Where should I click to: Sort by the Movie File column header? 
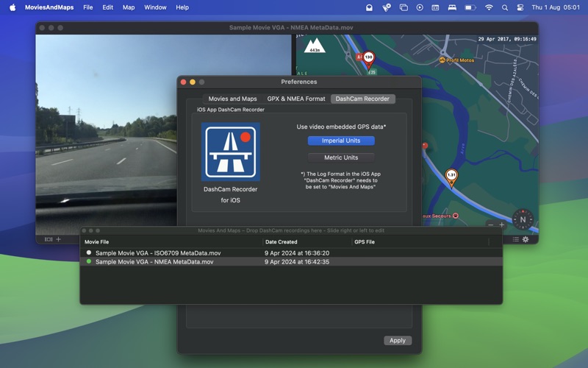(171, 242)
